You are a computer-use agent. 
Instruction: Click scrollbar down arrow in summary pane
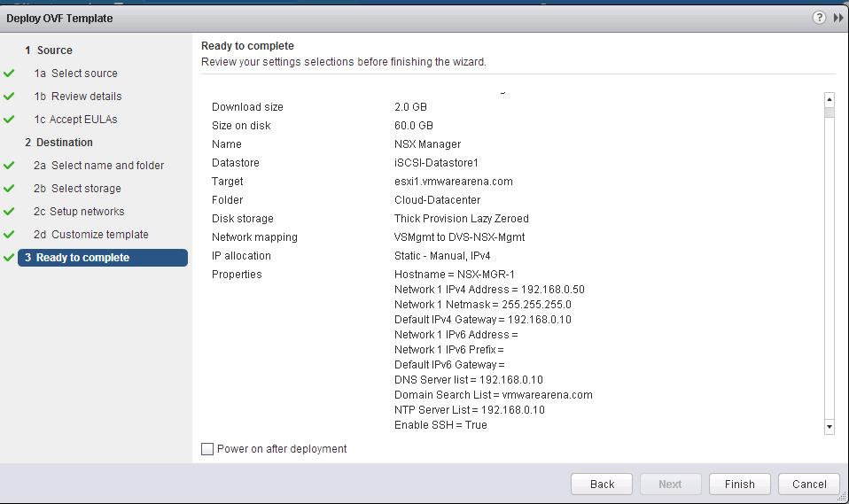(x=829, y=427)
